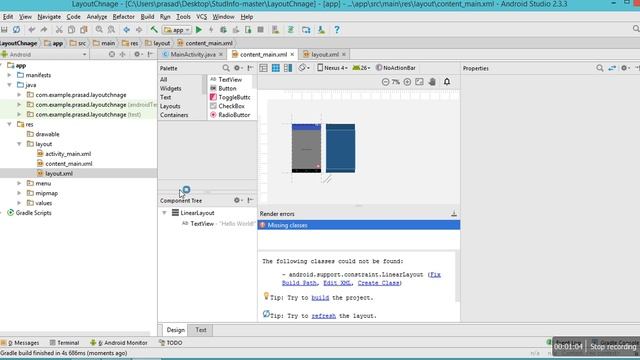Click the Stop square icon
The image size is (640, 360).
click(x=260, y=30)
